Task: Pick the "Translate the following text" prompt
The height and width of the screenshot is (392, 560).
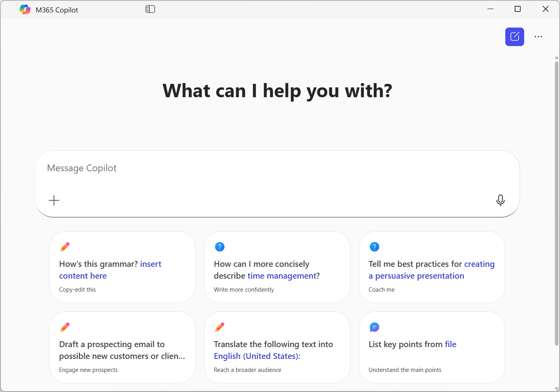Action: click(x=277, y=348)
